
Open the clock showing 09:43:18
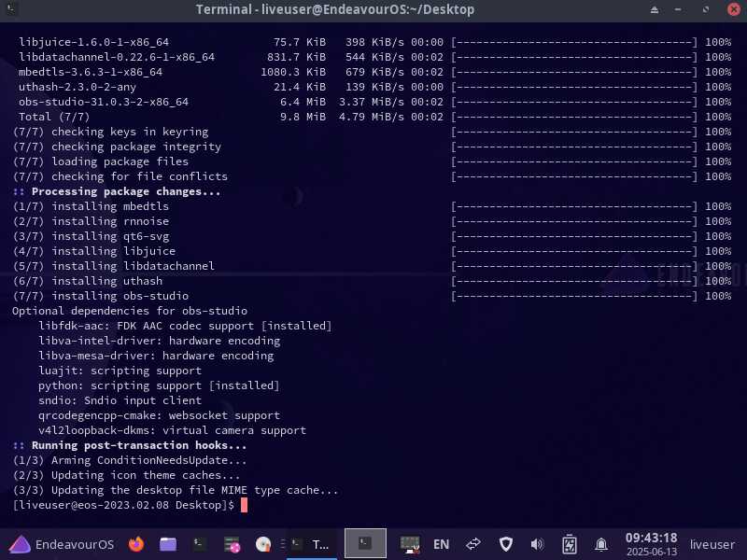pos(651,544)
